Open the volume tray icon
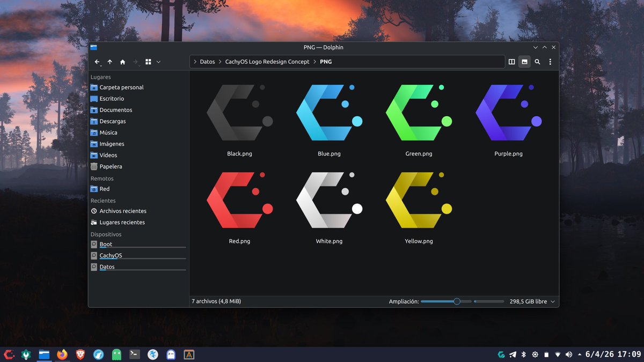Viewport: 644px width, 362px height. [x=569, y=354]
